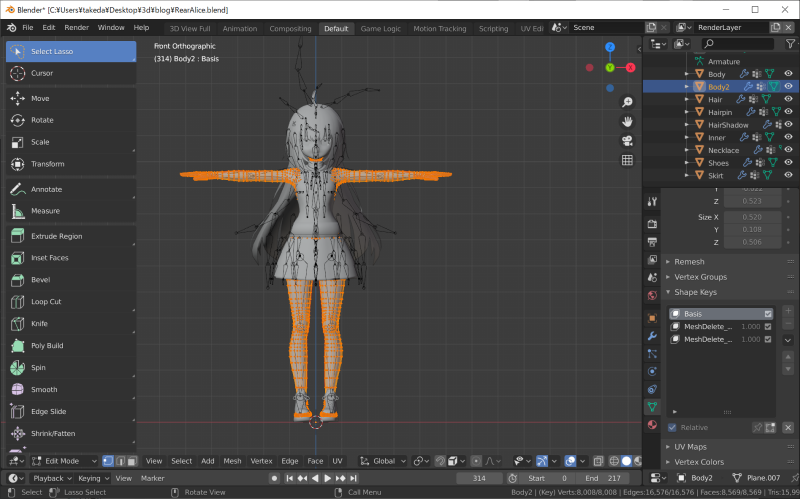Switch to the Scripting workspace tab
The image size is (800, 499).
click(493, 28)
